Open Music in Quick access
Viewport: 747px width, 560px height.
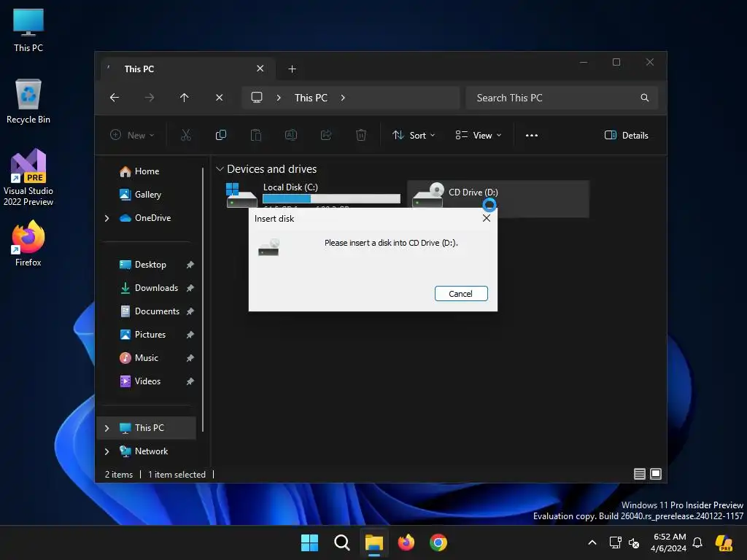pyautogui.click(x=146, y=357)
